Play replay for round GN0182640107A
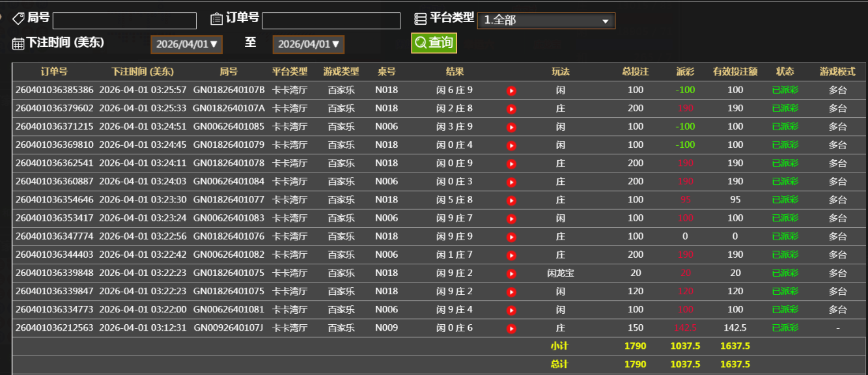Viewport: 868px width, 375px height. [x=511, y=109]
